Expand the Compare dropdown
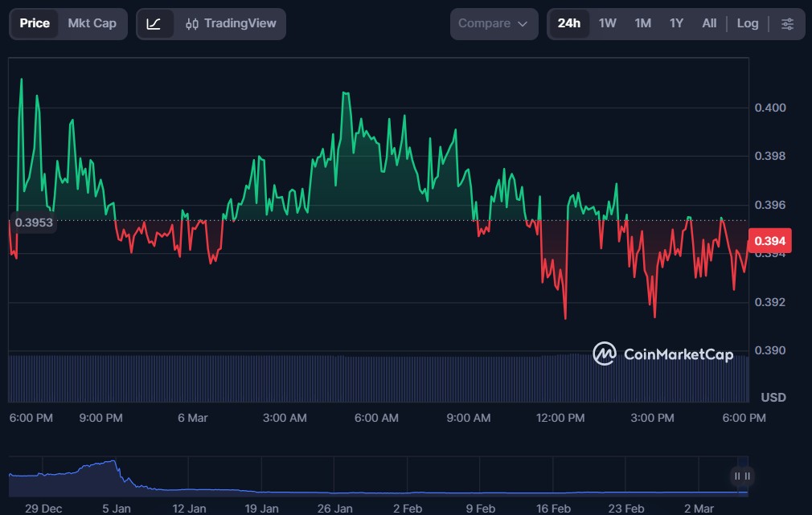The image size is (812, 515). (494, 24)
